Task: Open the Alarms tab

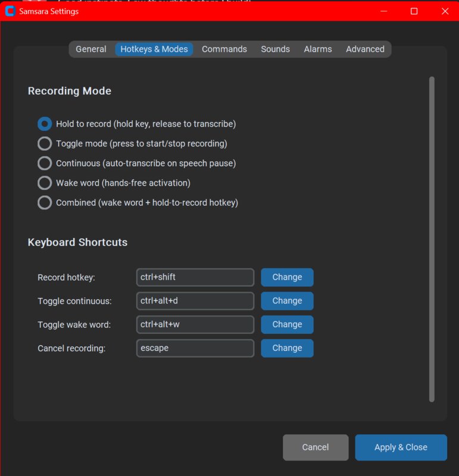Action: click(x=318, y=49)
